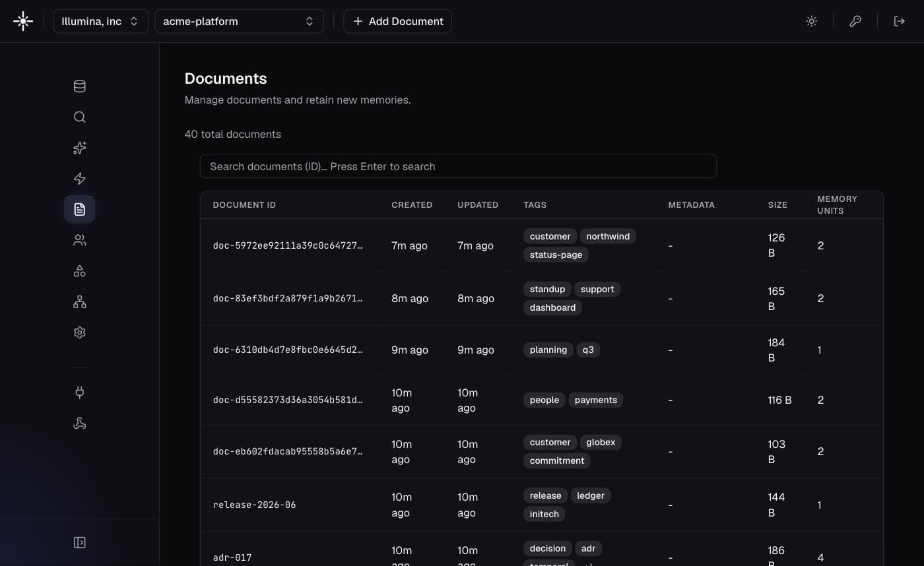924x566 pixels.
Task: Open the search icon in sidebar
Action: [x=80, y=117]
